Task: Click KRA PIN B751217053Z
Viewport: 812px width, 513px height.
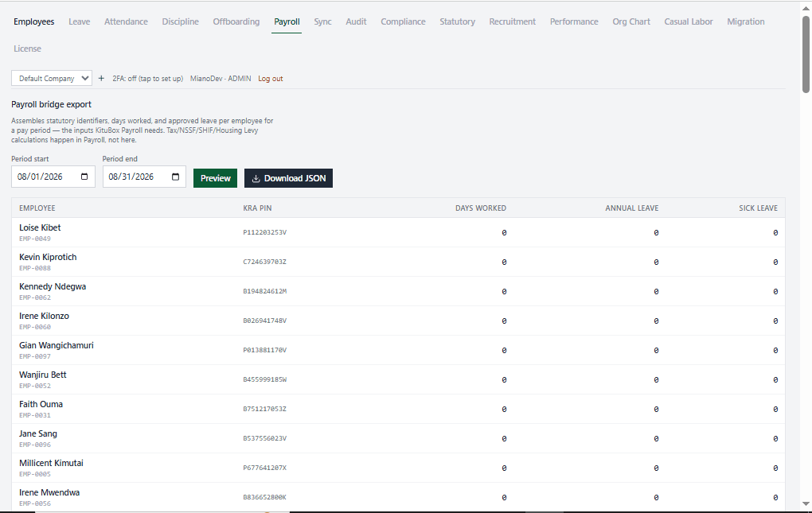Action: (x=264, y=409)
